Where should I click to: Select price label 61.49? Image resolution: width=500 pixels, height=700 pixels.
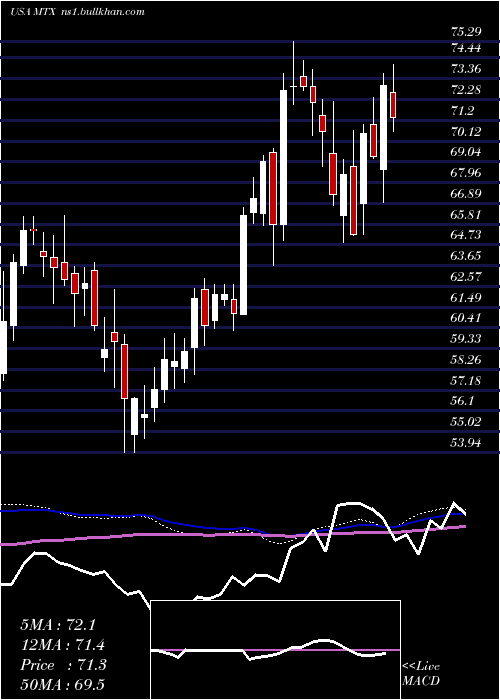click(466, 297)
